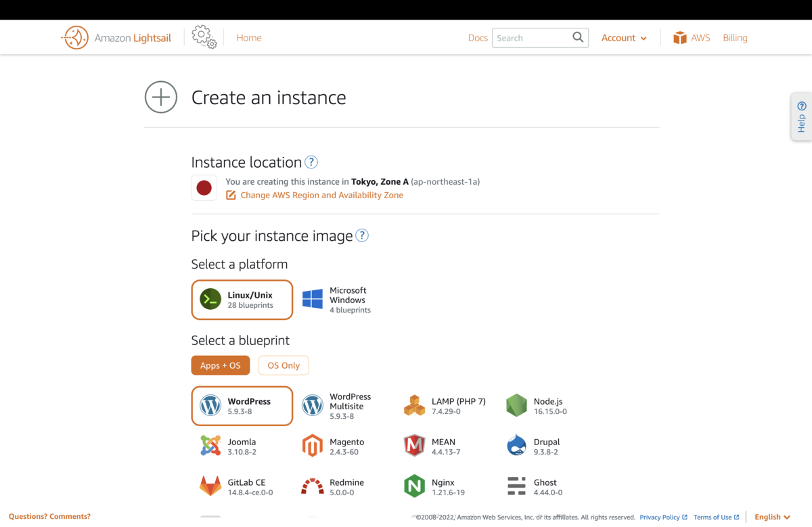Select WordPress 5.9.3-8 blueprint
Image resolution: width=812 pixels, height=527 pixels.
tap(242, 406)
